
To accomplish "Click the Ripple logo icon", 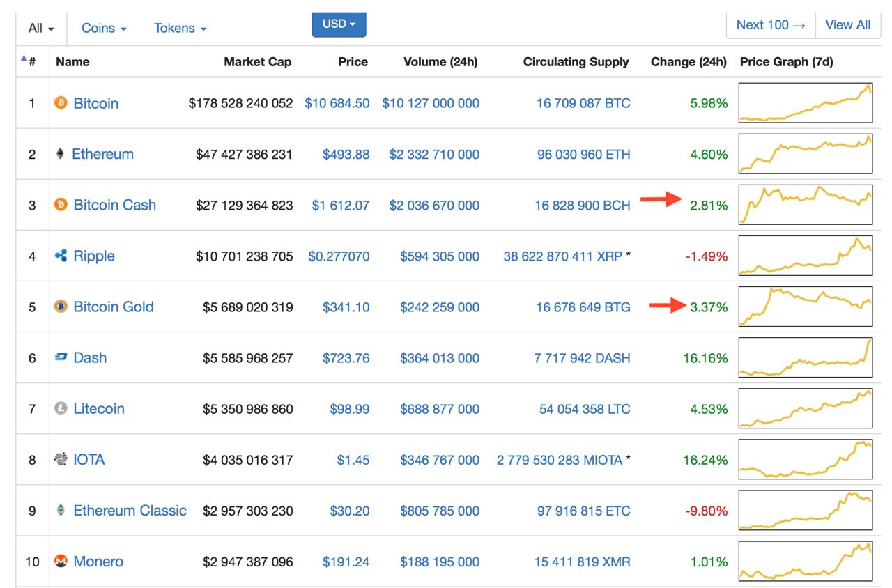I will coord(61,256).
